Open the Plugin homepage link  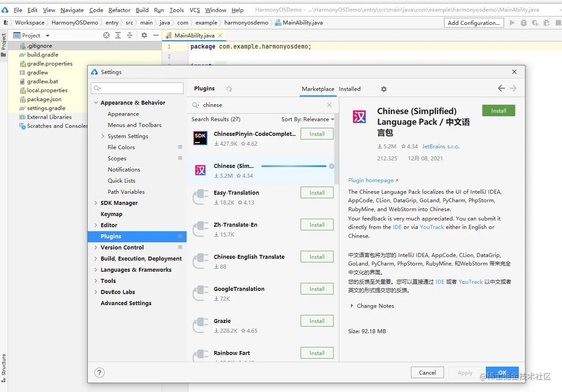tap(373, 180)
